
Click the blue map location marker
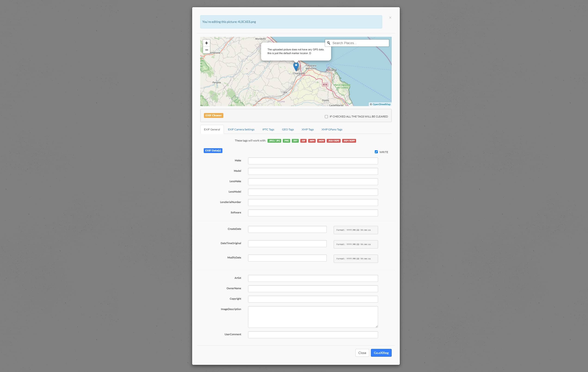pos(296,67)
